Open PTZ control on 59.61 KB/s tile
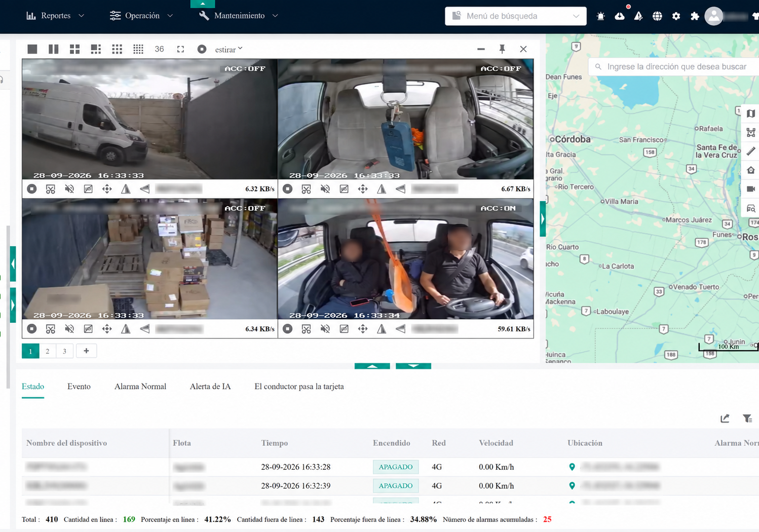 pos(363,329)
